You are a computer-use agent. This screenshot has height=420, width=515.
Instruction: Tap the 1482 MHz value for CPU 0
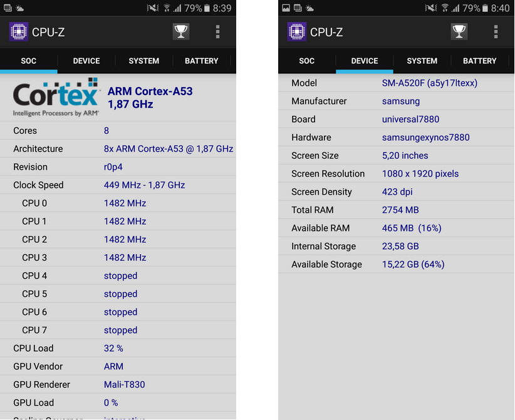pyautogui.click(x=125, y=203)
